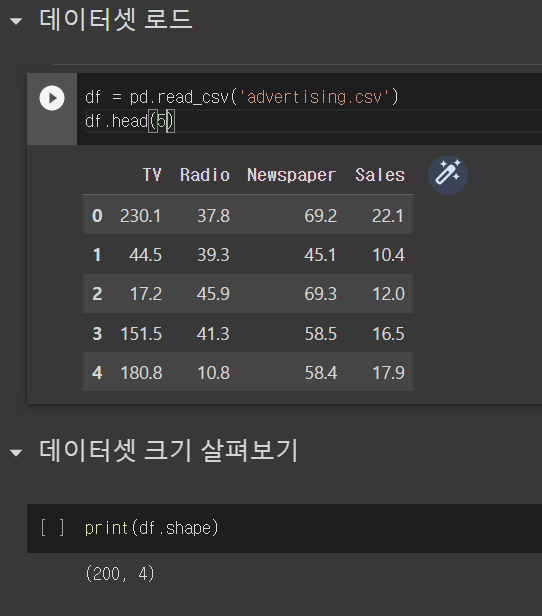Select the Newspaper value 58.4

[321, 372]
